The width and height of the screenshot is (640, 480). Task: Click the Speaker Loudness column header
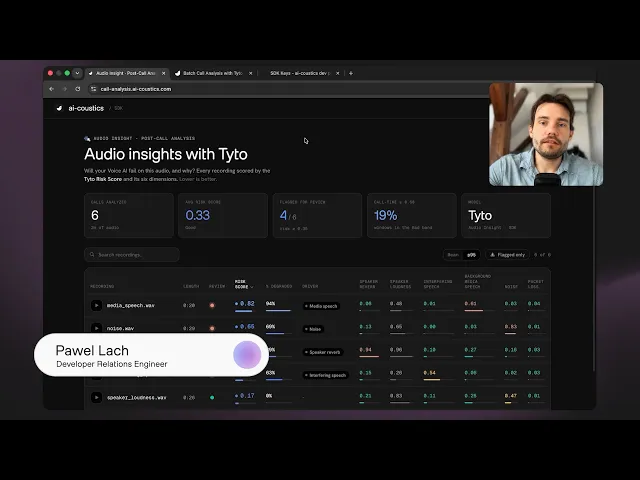tap(400, 284)
